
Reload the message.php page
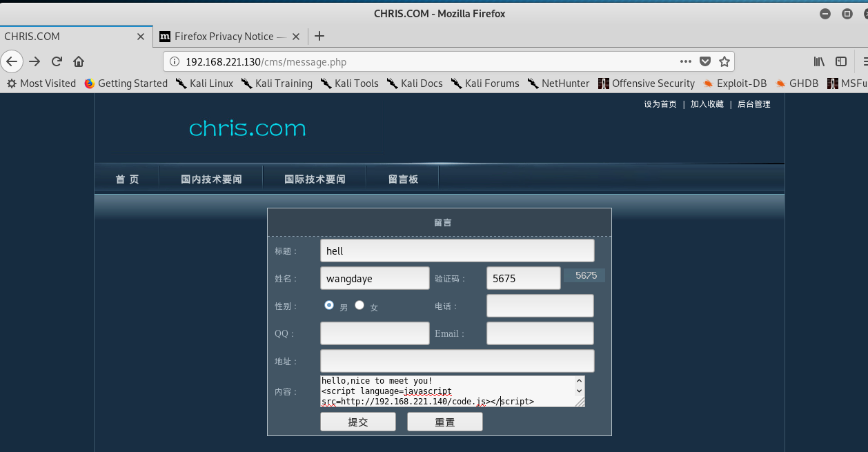(x=57, y=61)
